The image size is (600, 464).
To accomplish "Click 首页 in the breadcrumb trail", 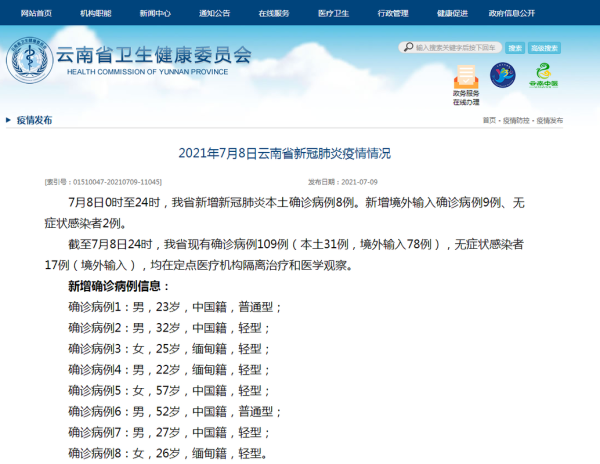I will pyautogui.click(x=489, y=120).
